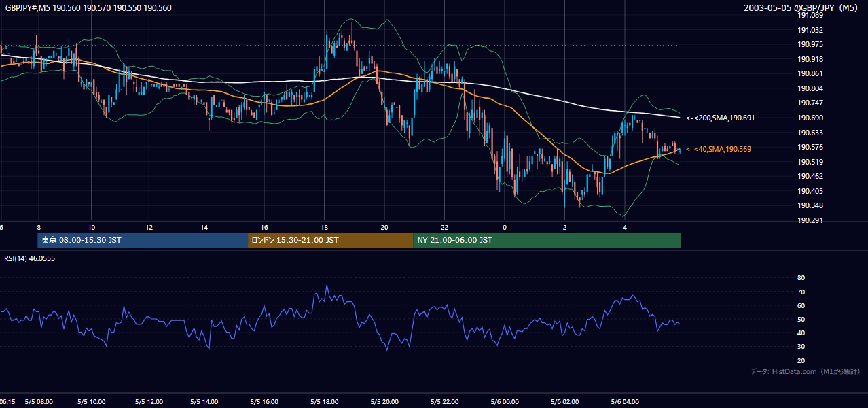Click price axis value 190.918
The width and height of the screenshot is (868, 408).
point(810,59)
